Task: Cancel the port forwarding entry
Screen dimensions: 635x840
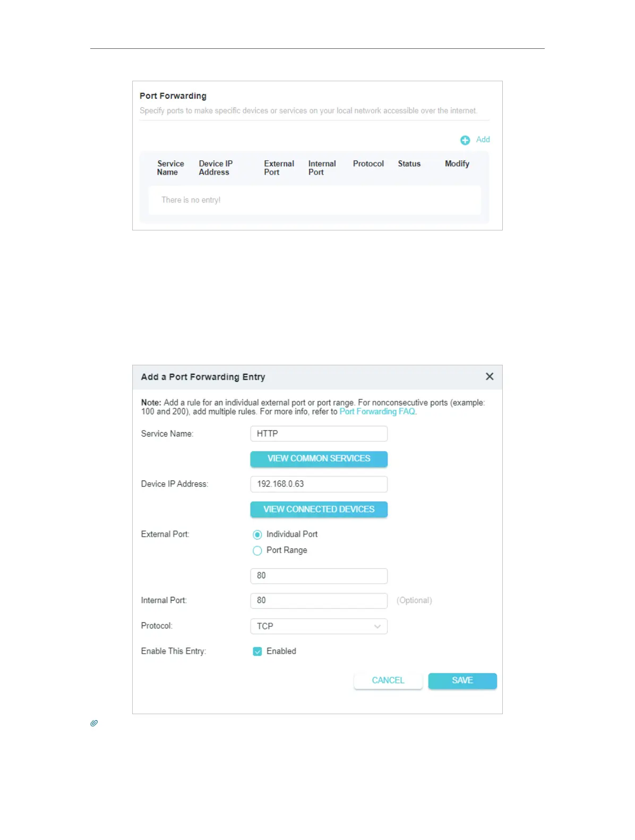Action: tap(388, 681)
